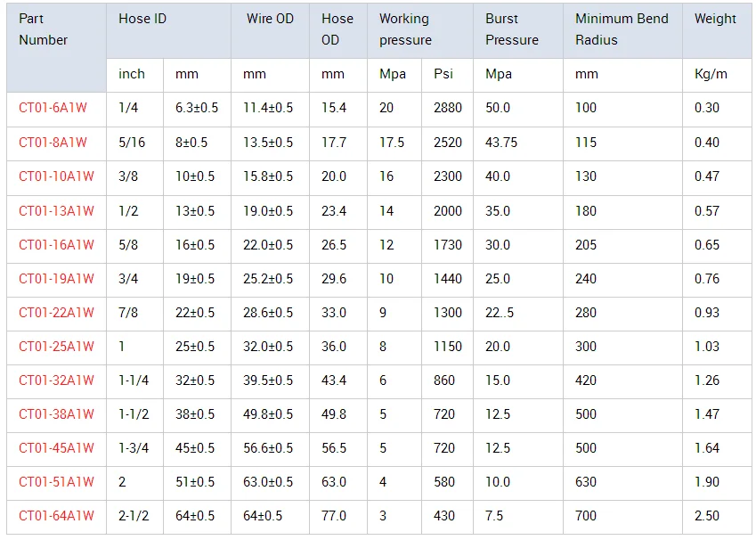Select the Burst Pressure column header
756x540 pixels.
tap(512, 29)
